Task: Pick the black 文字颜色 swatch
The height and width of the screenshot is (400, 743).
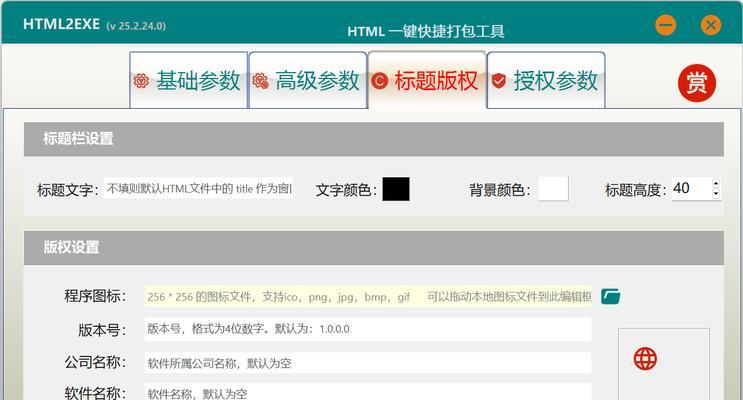Action: 396,189
